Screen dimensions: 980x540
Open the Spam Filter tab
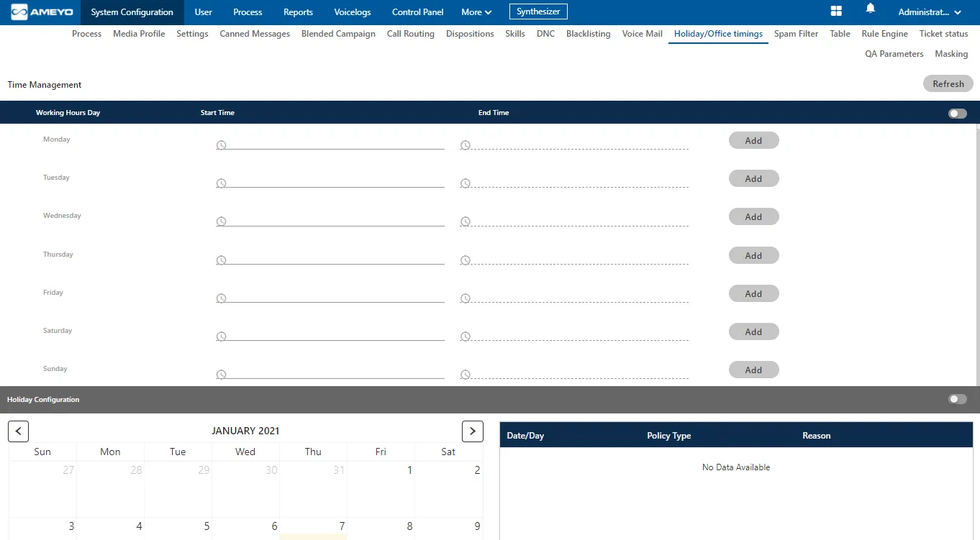(796, 34)
